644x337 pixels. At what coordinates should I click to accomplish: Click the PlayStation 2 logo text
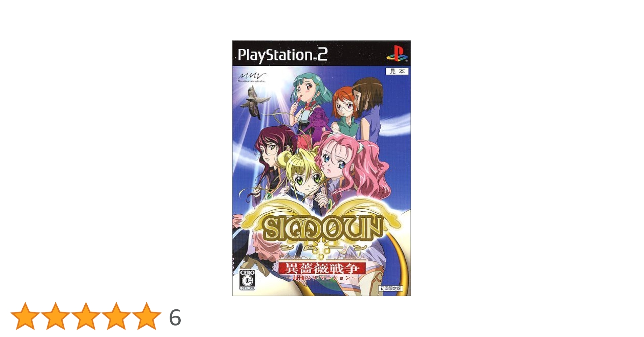pyautogui.click(x=283, y=55)
